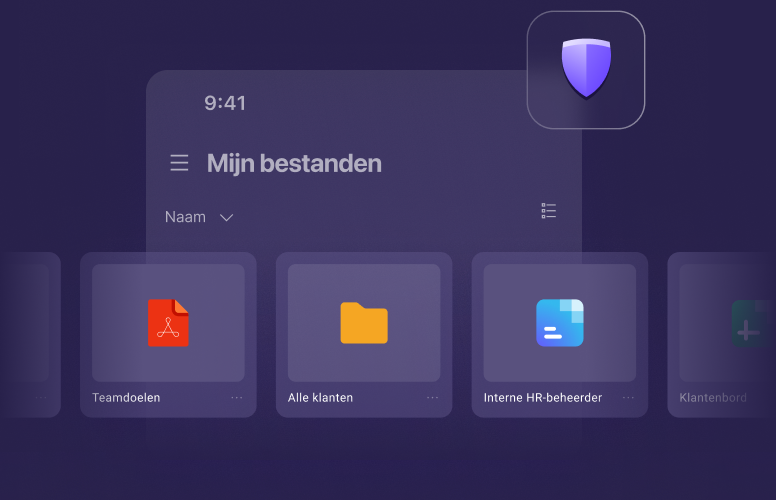Click the Klantenbord card thumbnail
The height and width of the screenshot is (500, 776).
click(727, 323)
